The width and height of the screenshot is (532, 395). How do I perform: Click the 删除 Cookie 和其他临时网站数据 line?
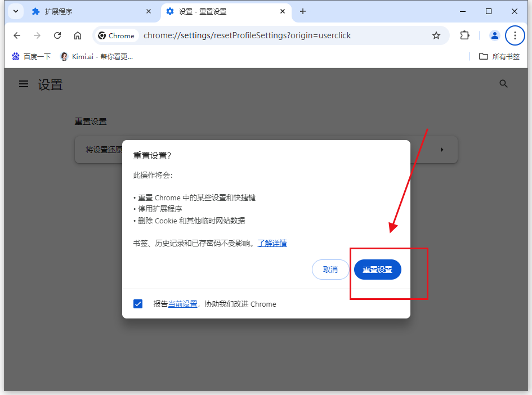coord(191,221)
